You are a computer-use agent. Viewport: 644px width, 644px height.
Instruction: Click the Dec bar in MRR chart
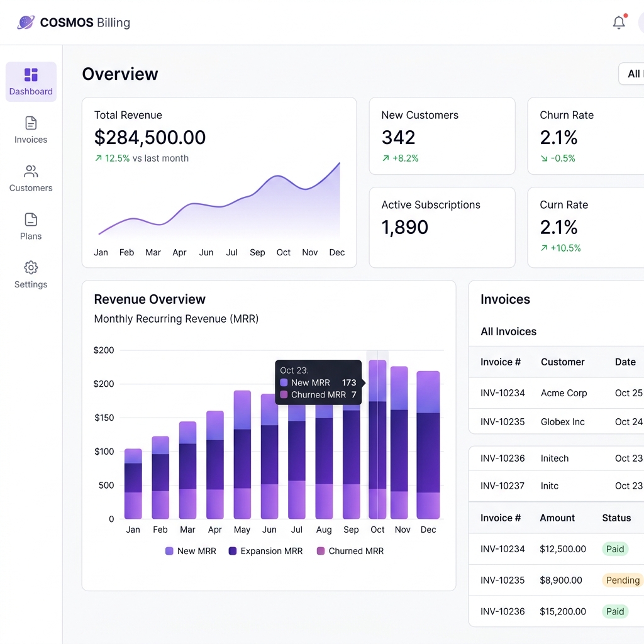pos(428,445)
